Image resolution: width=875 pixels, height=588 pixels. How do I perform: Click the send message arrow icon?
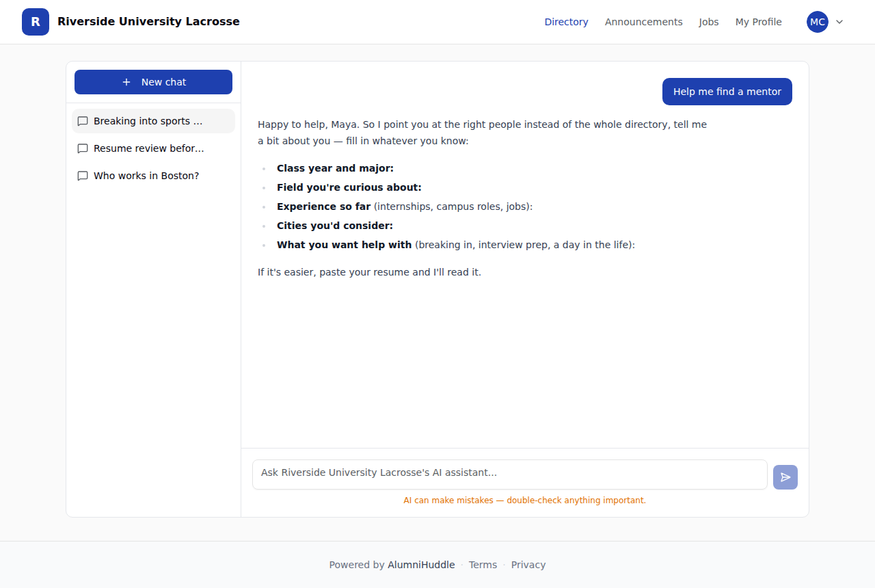click(785, 477)
